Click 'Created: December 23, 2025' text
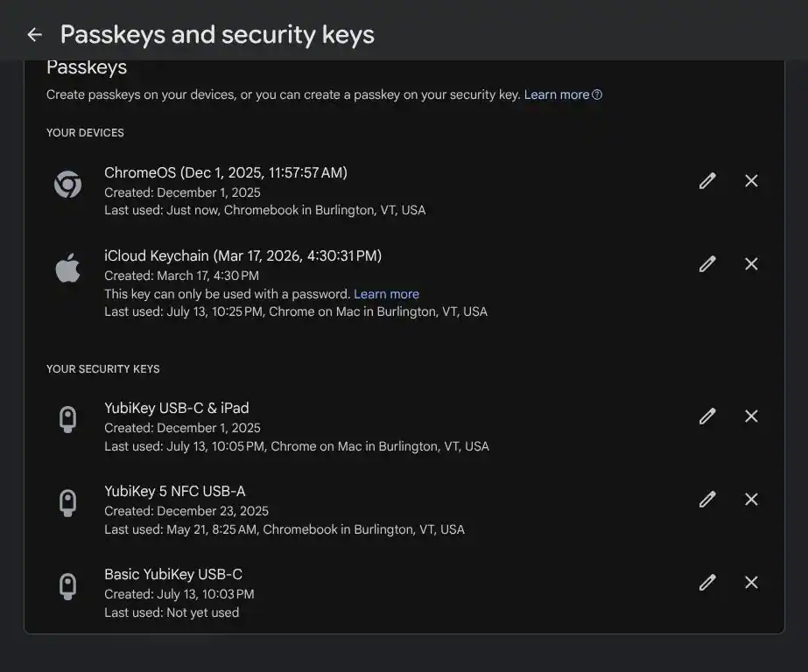 coord(186,511)
